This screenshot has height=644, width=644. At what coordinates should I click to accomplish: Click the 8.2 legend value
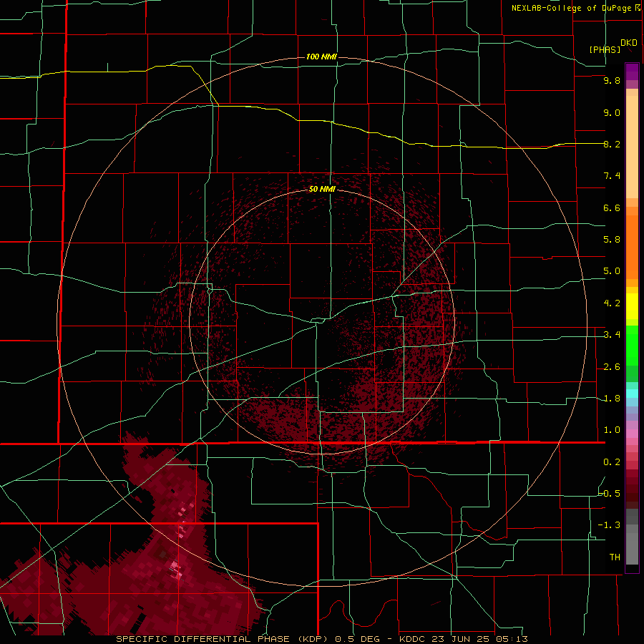tap(612, 144)
